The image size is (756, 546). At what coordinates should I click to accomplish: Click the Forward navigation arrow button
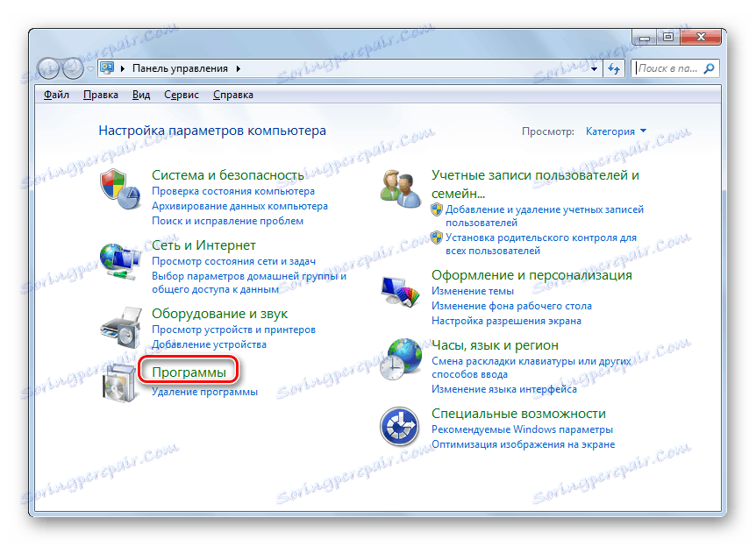click(x=73, y=68)
